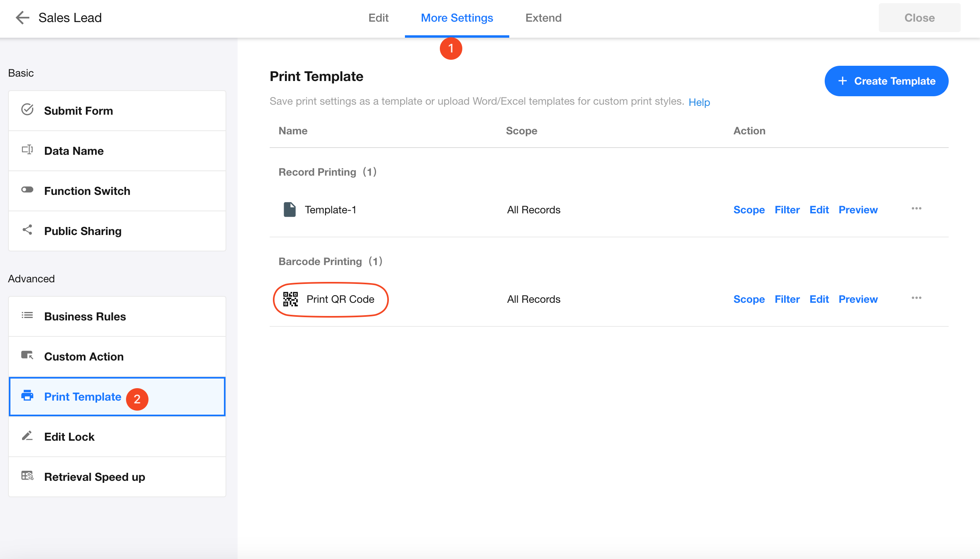Click the Function Switch toggle icon

[27, 190]
